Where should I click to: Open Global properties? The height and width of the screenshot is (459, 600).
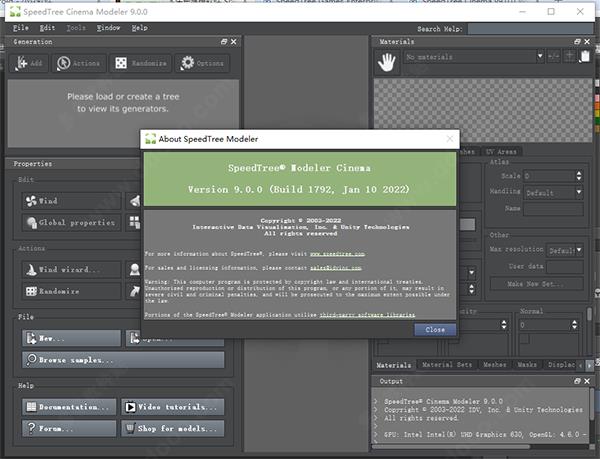66,223
